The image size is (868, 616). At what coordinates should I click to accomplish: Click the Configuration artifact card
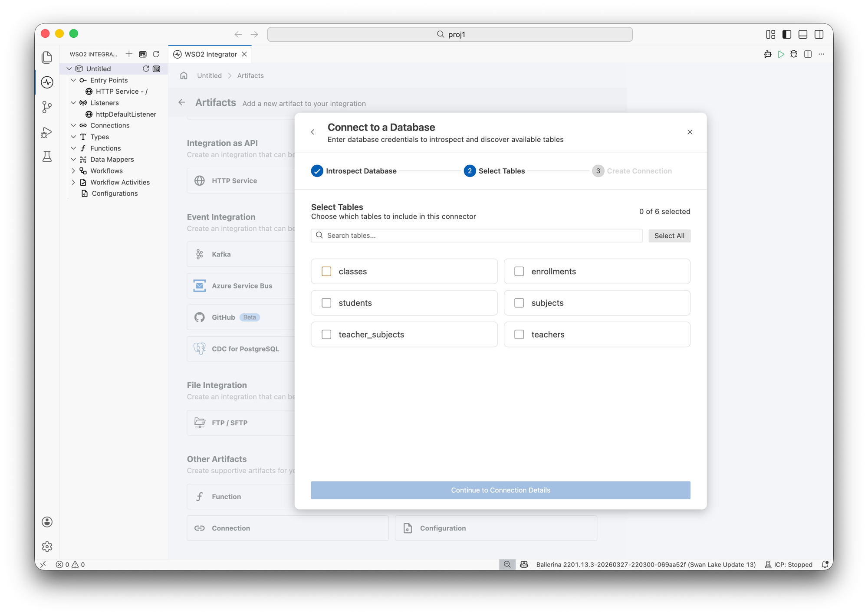click(496, 528)
